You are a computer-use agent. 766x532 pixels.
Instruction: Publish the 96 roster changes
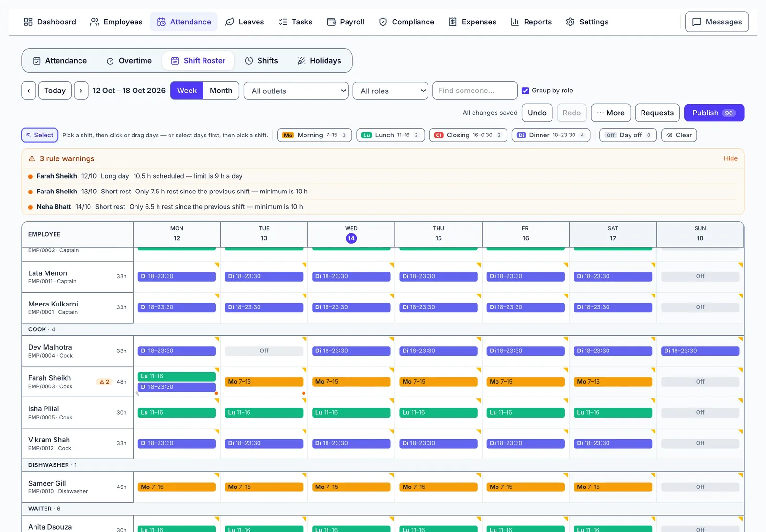714,113
